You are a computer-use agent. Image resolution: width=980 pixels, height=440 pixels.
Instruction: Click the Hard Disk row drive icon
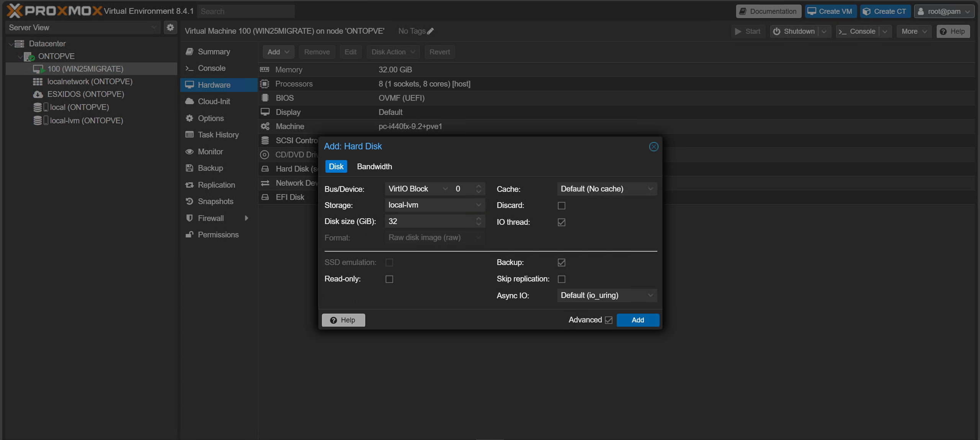[x=265, y=169]
